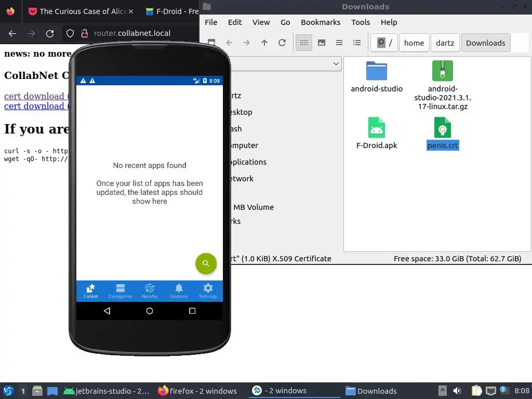Viewport: 532px width, 399px height.
Task: Go back in file manager toolbar
Action: (x=229, y=43)
